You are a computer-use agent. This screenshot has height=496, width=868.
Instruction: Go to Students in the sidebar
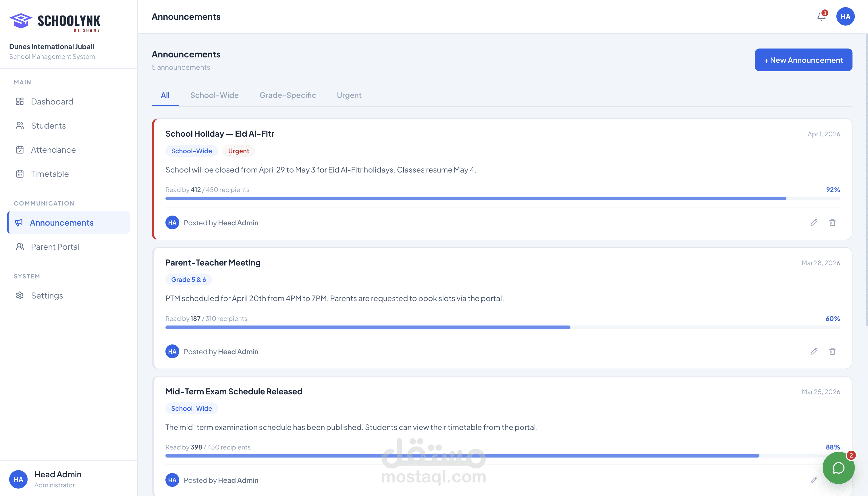pyautogui.click(x=48, y=126)
